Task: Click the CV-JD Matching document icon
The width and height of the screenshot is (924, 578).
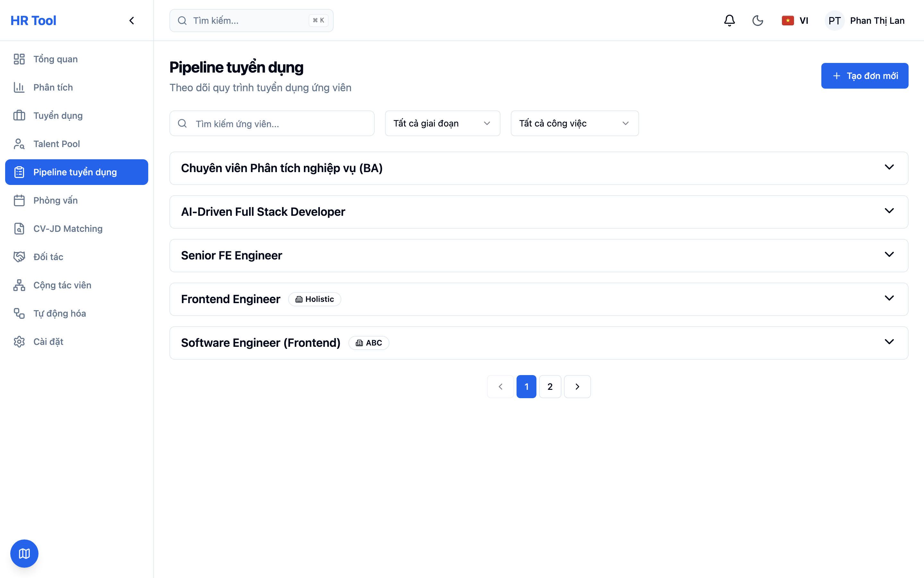Action: (19, 229)
